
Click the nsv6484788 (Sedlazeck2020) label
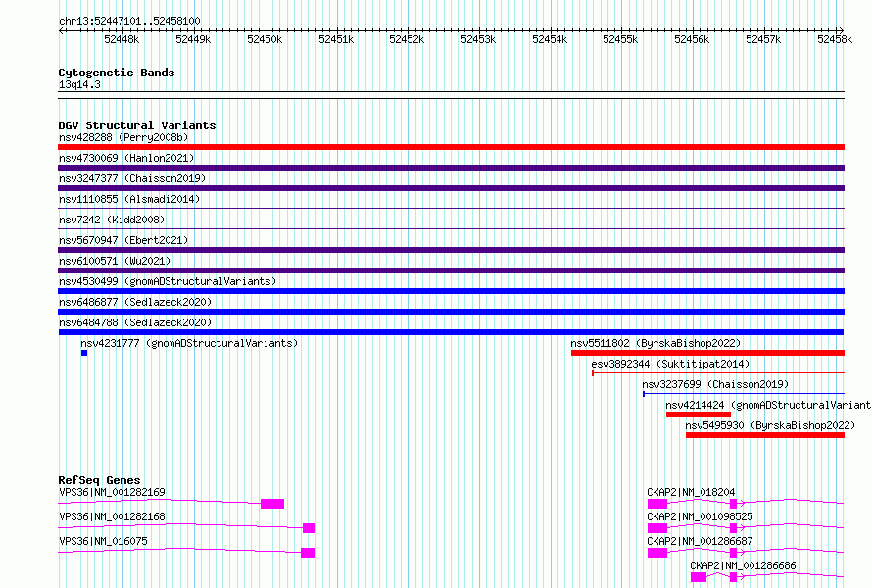(x=135, y=322)
